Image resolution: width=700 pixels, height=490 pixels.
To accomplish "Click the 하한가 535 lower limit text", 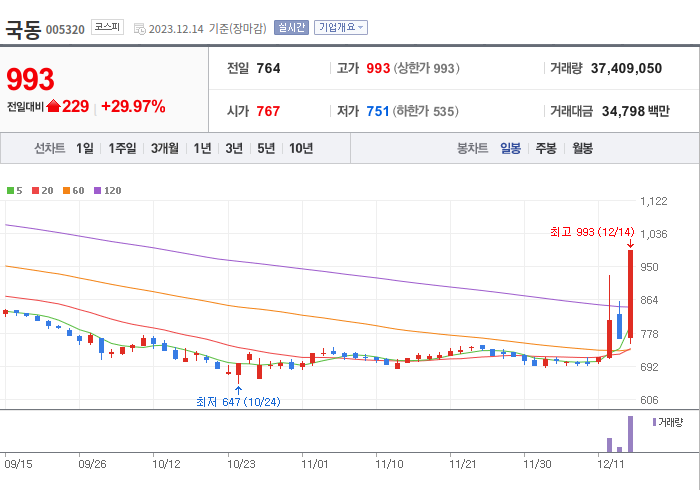I will point(425,111).
